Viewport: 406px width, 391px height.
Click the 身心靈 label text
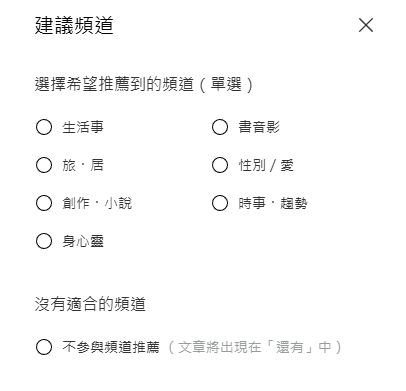(x=83, y=241)
